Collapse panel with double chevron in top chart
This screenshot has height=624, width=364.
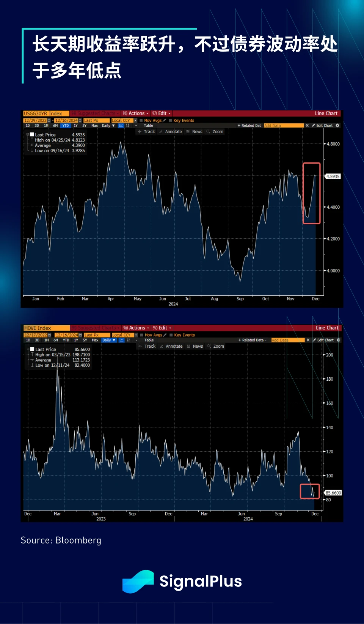coord(307,126)
